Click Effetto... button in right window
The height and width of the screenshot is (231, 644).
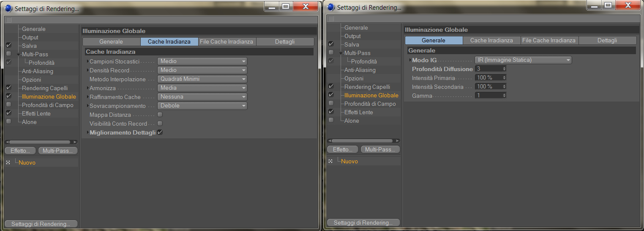(x=343, y=149)
